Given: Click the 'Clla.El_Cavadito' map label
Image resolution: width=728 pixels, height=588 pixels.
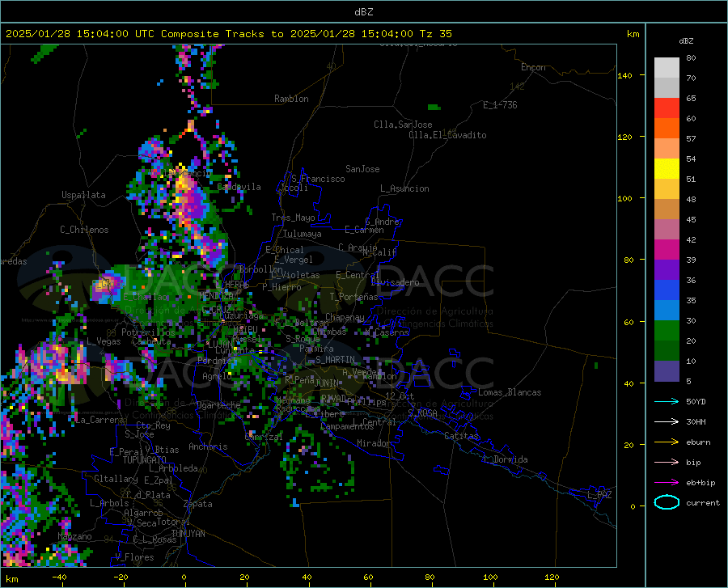Looking at the screenshot, I should coord(447,135).
